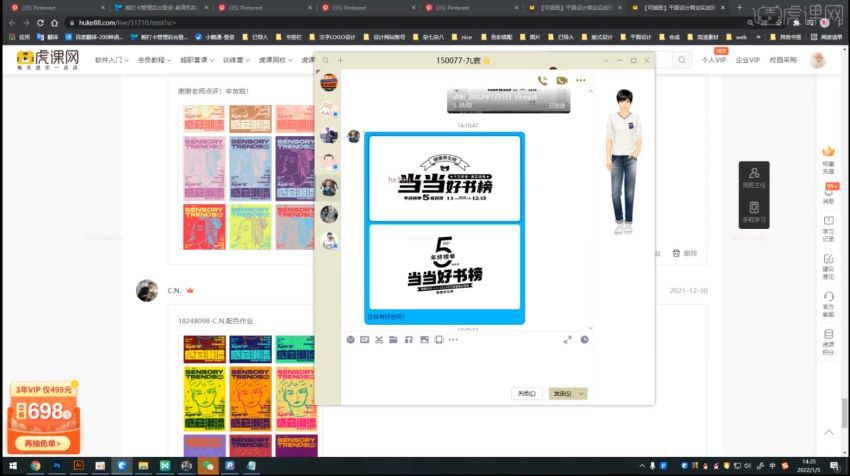Open the 校园采购 link
Viewport: 850px width, 476px height.
click(x=783, y=60)
